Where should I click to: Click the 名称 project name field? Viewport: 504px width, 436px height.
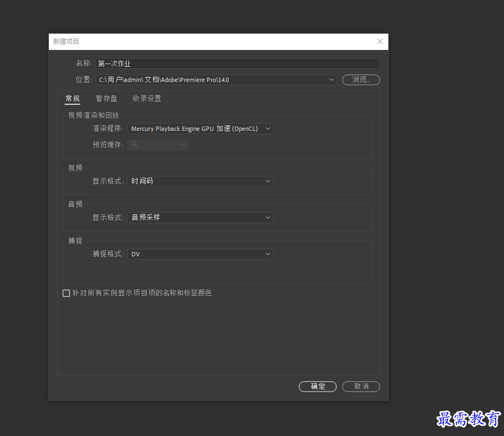pos(237,64)
